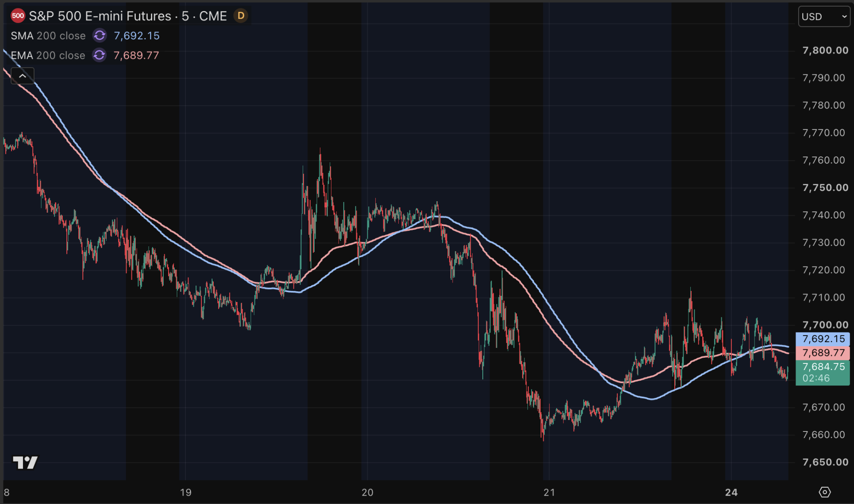Click the red S&P 500 symbol logo
854x504 pixels.
[x=18, y=16]
